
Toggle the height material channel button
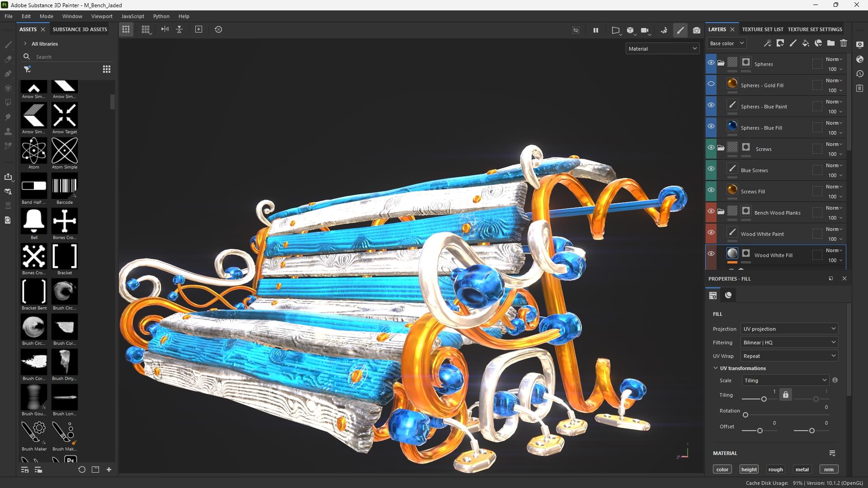point(749,469)
